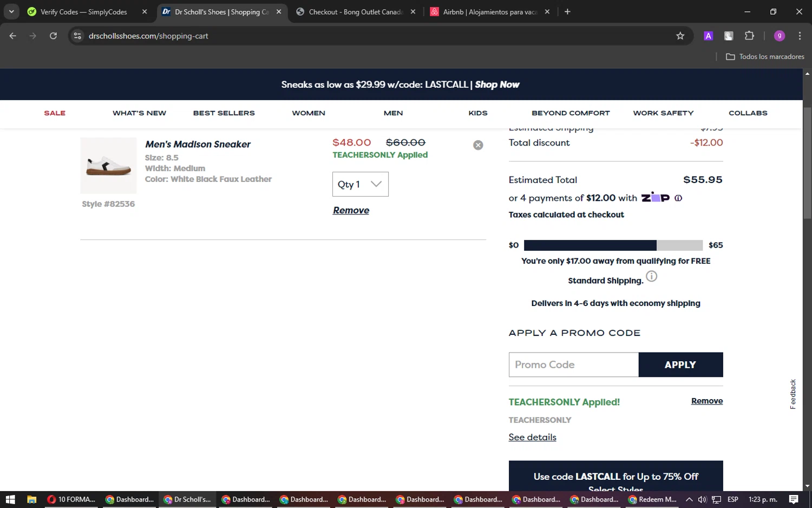Viewport: 812px width, 508px height.
Task: Open tab search dropdown arrow
Action: click(11, 11)
